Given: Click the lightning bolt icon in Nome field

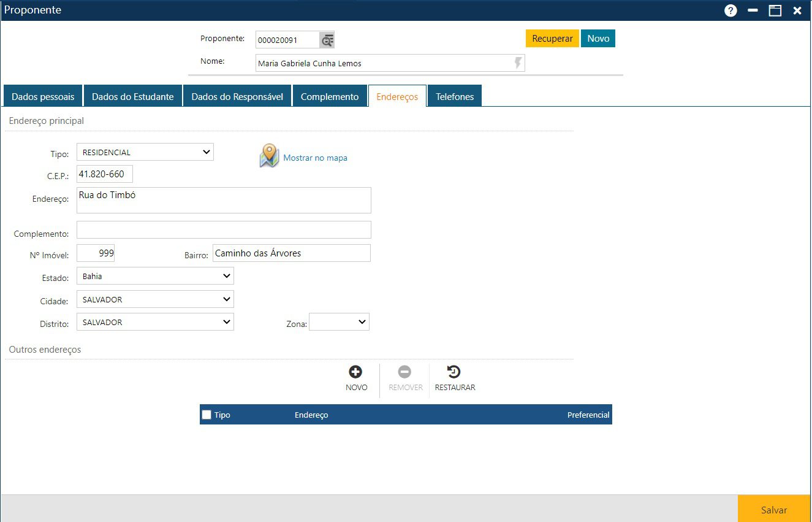Looking at the screenshot, I should tap(518, 63).
